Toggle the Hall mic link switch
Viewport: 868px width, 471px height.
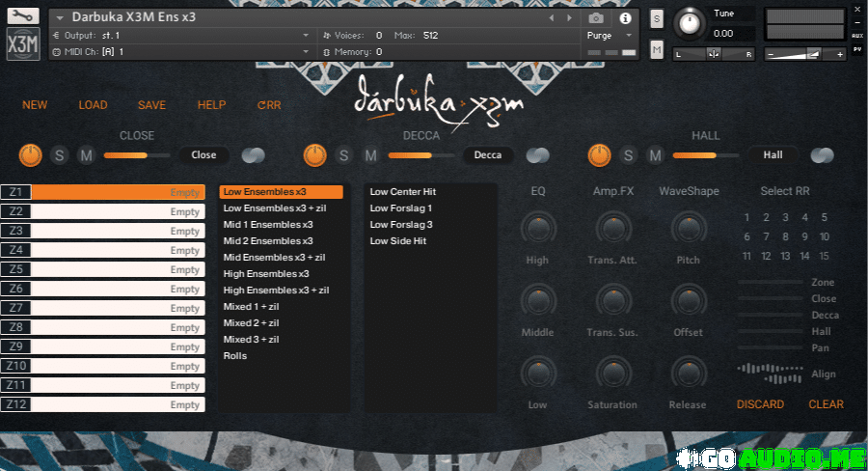point(822,155)
